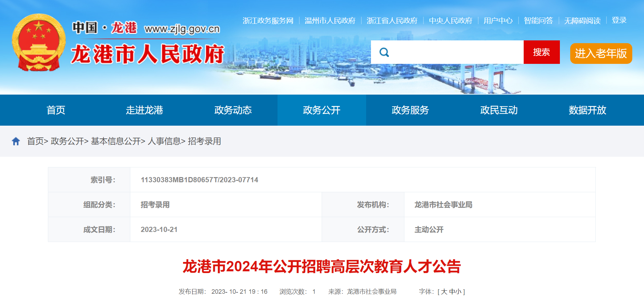Go to 基本信息公开 in breadcrumb

click(x=116, y=141)
